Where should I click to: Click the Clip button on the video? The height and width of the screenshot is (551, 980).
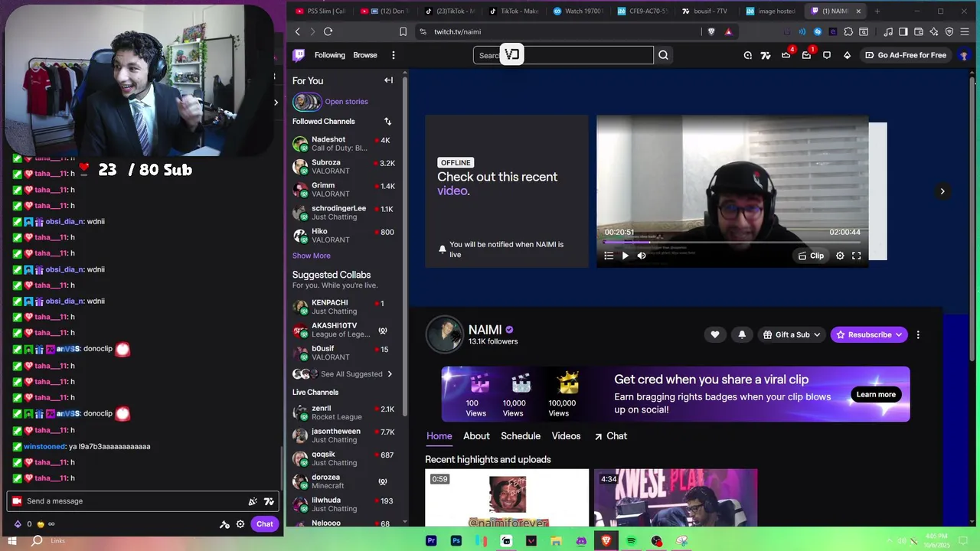tap(811, 256)
